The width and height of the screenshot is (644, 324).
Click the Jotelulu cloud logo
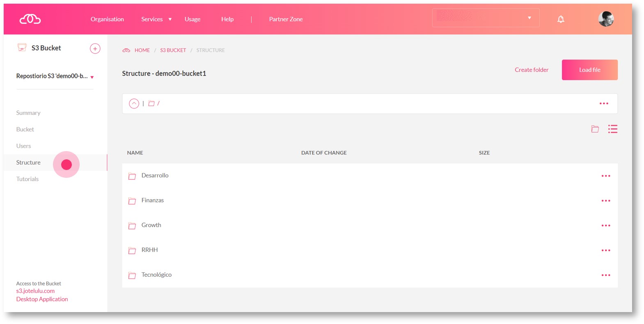click(30, 19)
